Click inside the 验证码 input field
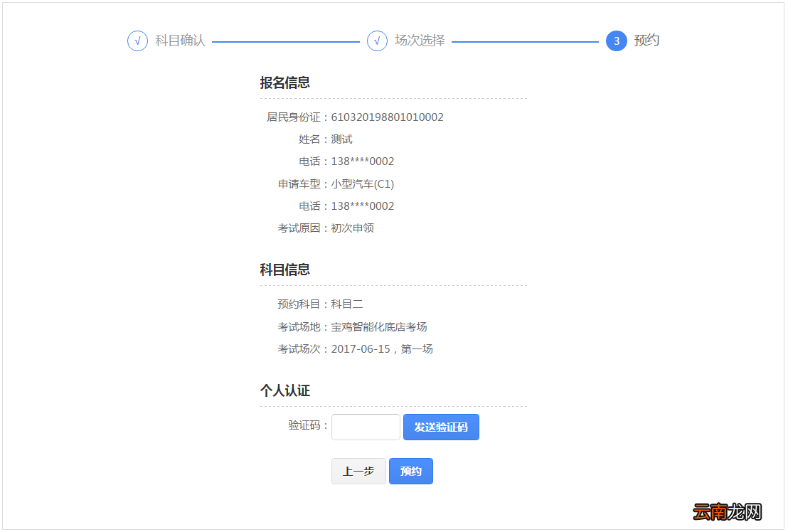788x532 pixels. pos(365,427)
